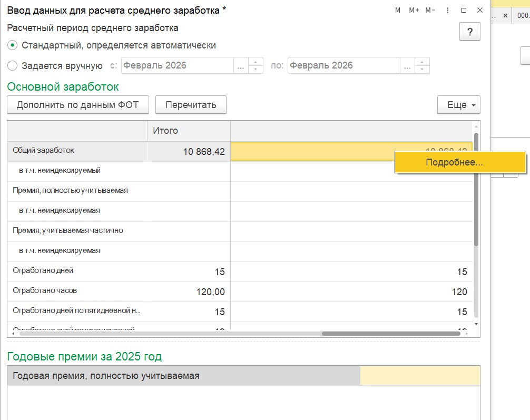Screen dimensions: 530x420
Task: Open the three-dot window options menu
Action: click(x=447, y=10)
